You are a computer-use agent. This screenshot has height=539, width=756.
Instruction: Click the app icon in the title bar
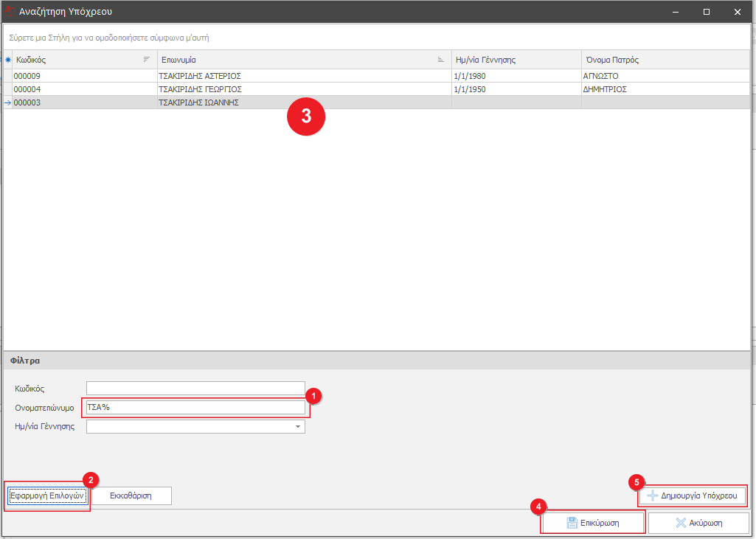10,11
